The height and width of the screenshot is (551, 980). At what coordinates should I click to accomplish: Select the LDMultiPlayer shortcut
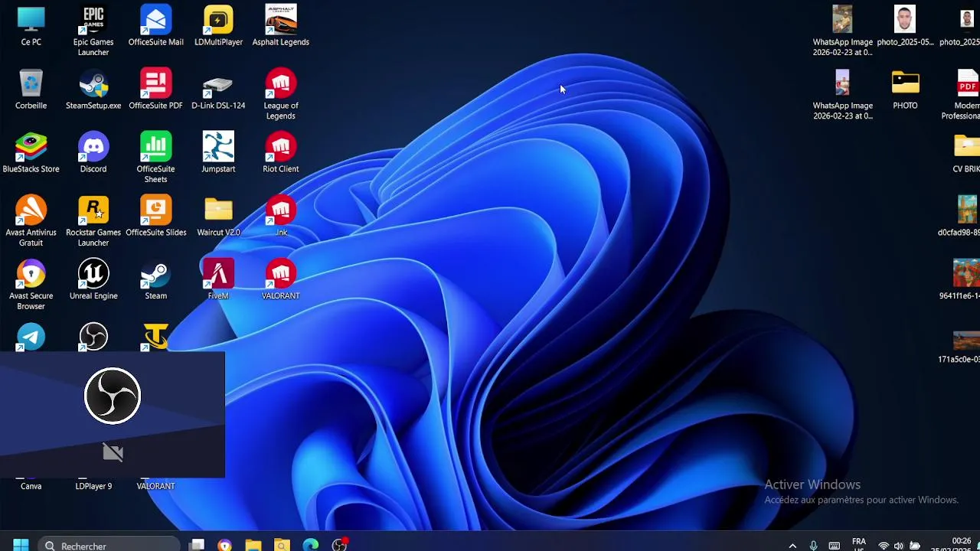[218, 27]
